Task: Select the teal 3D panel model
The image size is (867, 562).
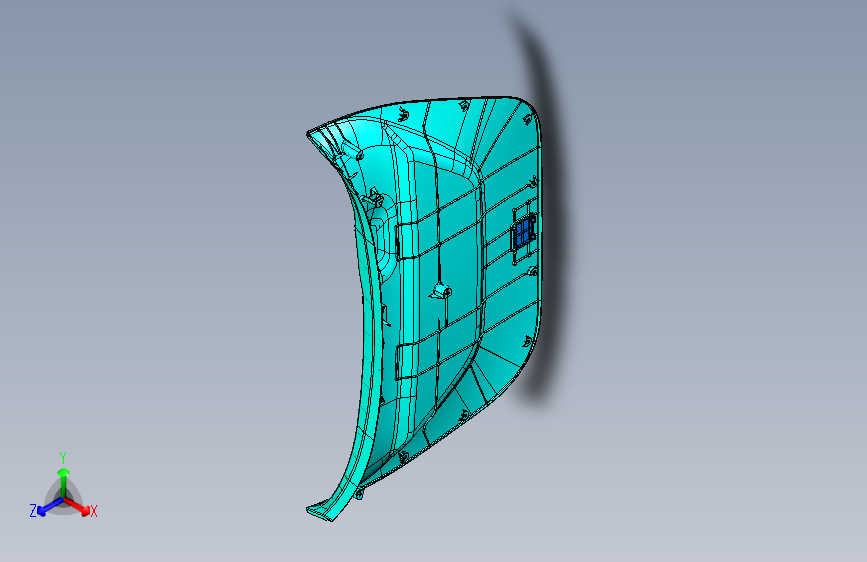Action: [424, 309]
